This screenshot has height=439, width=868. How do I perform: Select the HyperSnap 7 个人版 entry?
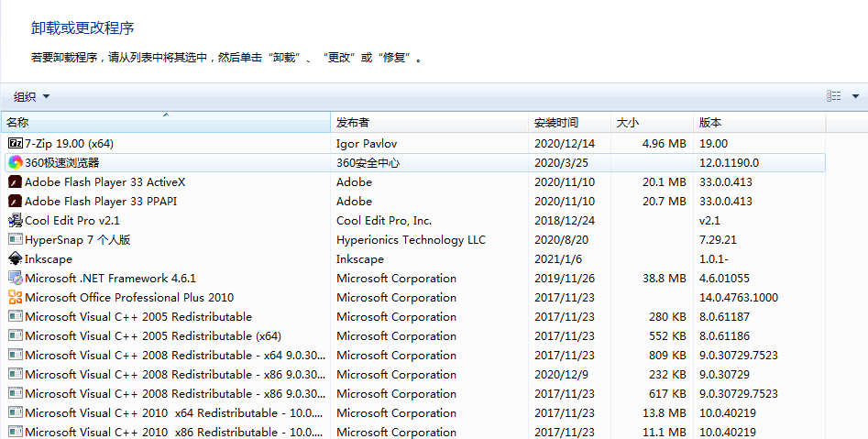tap(78, 240)
